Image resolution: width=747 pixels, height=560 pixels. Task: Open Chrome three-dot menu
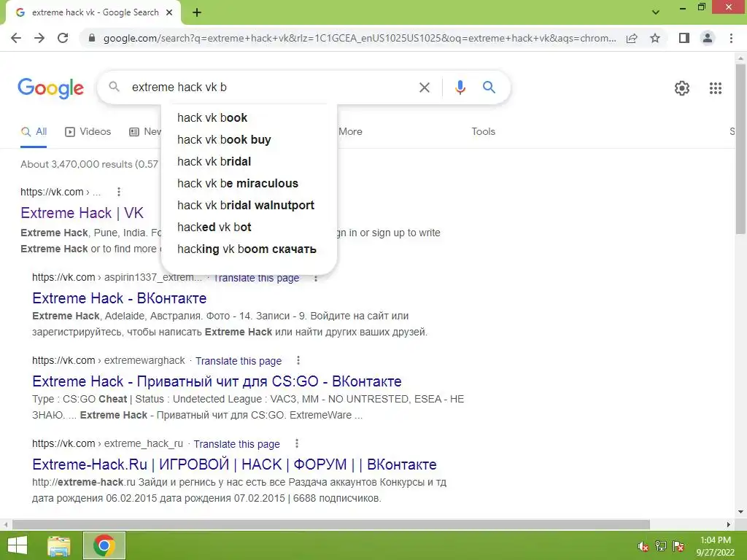coord(731,38)
